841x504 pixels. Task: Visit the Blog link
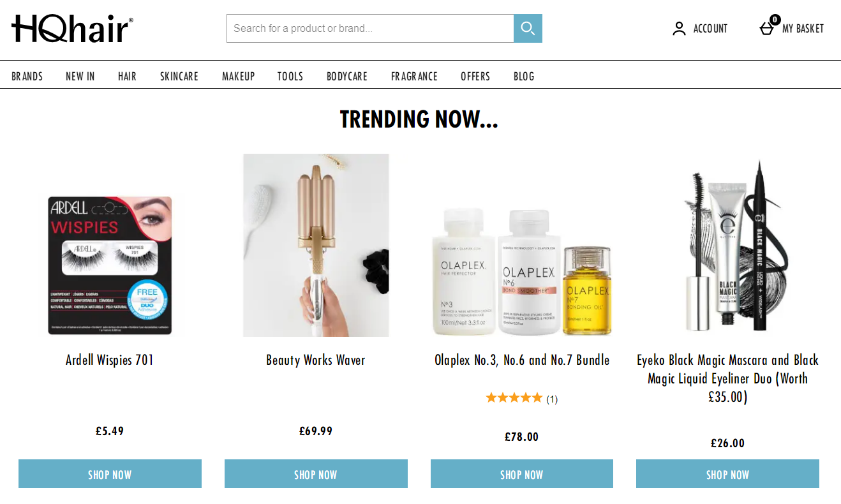524,77
